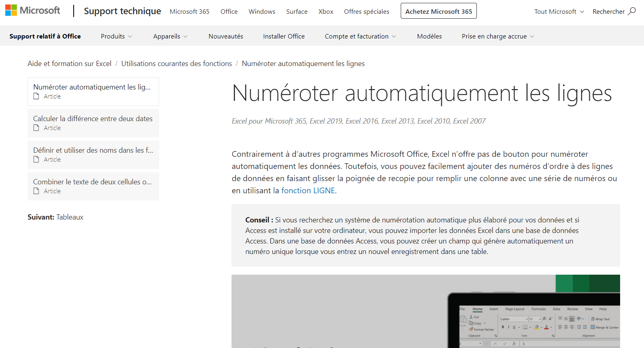
Task: Open the Surface menu item
Action: [297, 11]
